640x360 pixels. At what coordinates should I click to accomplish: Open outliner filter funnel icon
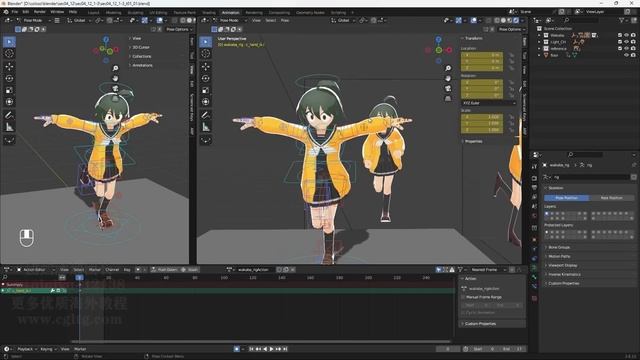[x=622, y=20]
